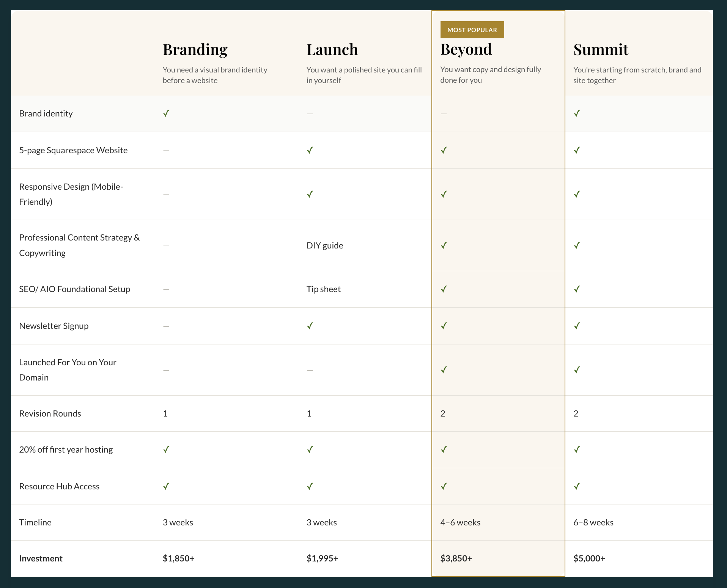Click the Resource Hub Access checkmark under Branding
The width and height of the screenshot is (727, 588).
coord(166,486)
